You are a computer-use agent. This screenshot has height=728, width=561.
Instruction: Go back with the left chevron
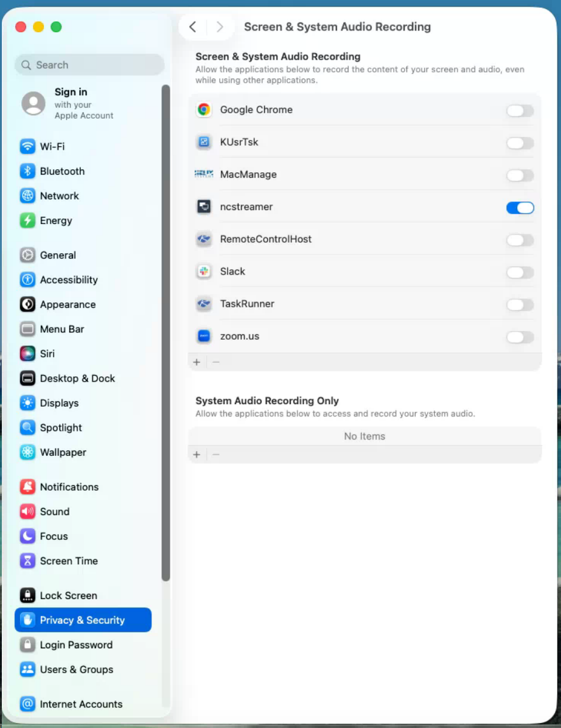(192, 27)
